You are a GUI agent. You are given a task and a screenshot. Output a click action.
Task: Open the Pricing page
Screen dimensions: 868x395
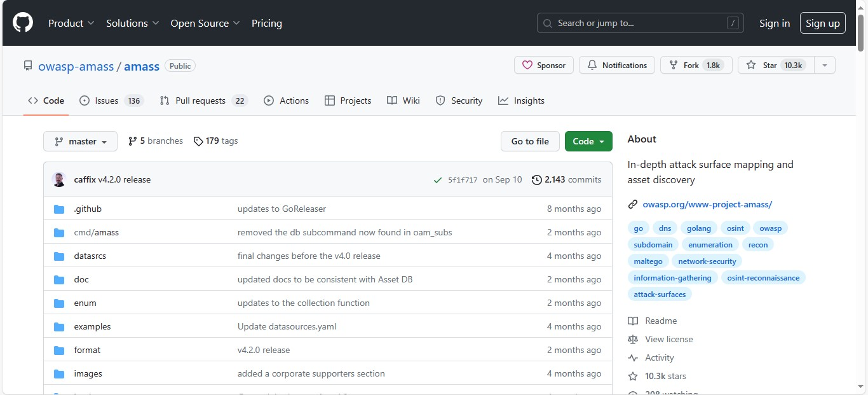tap(267, 23)
